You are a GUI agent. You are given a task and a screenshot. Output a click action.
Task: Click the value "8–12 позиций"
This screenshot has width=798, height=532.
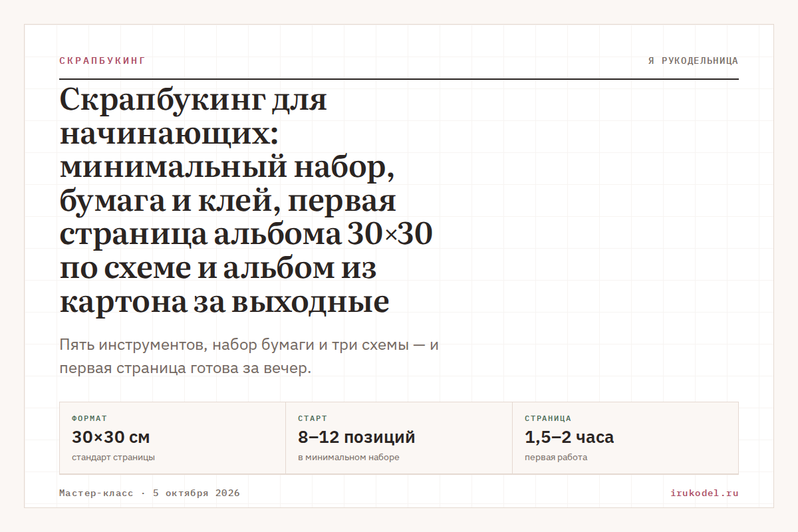click(x=356, y=438)
